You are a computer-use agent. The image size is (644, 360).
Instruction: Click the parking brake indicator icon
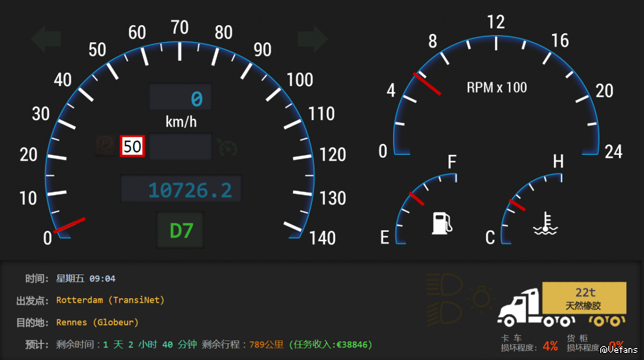[105, 146]
